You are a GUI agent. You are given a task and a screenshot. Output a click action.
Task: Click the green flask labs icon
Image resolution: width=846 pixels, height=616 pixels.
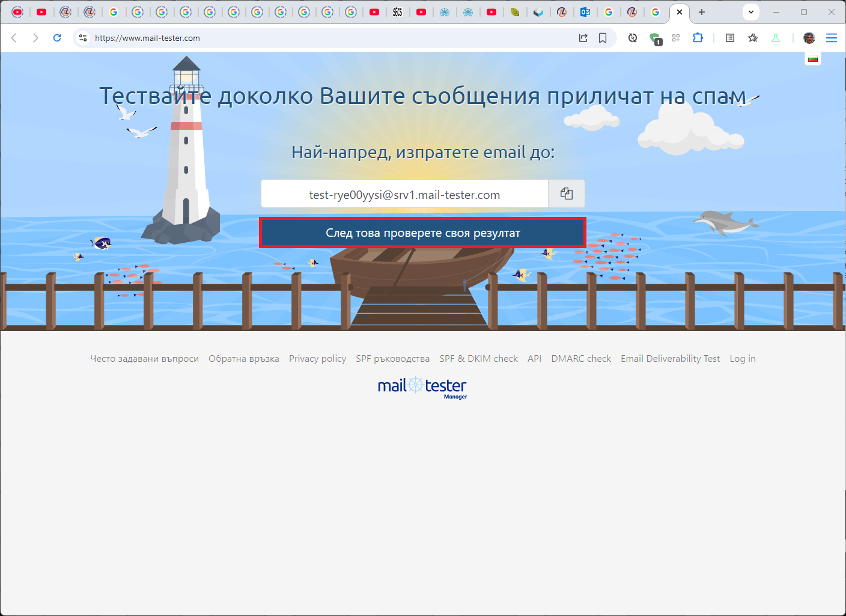tap(776, 38)
